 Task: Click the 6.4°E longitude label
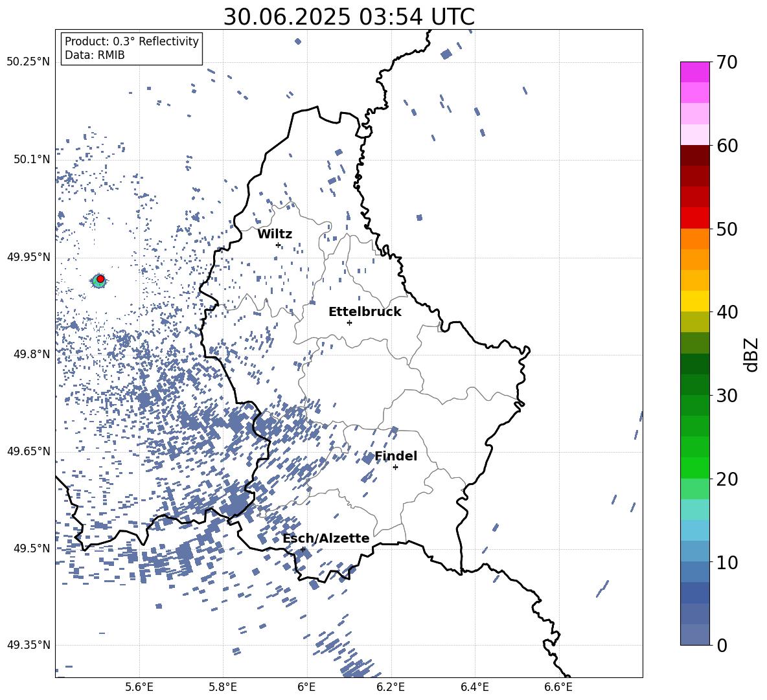pos(475,688)
